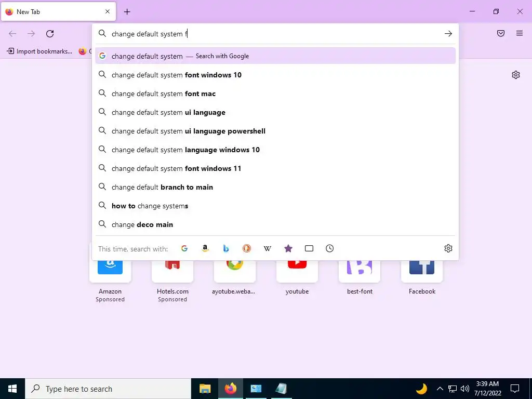Open File Explorer from the taskbar
Screen dimensions: 532x399
(205, 389)
